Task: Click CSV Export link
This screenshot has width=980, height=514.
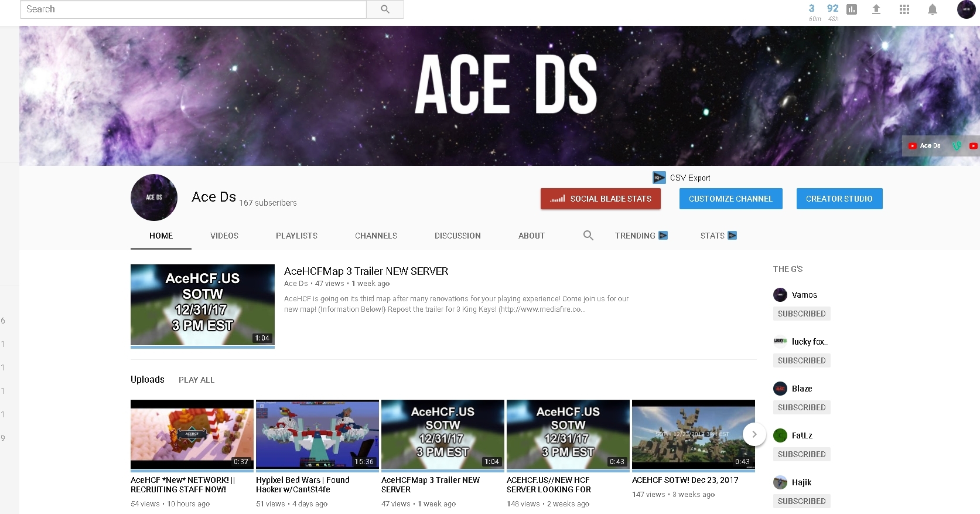Action: coord(690,178)
